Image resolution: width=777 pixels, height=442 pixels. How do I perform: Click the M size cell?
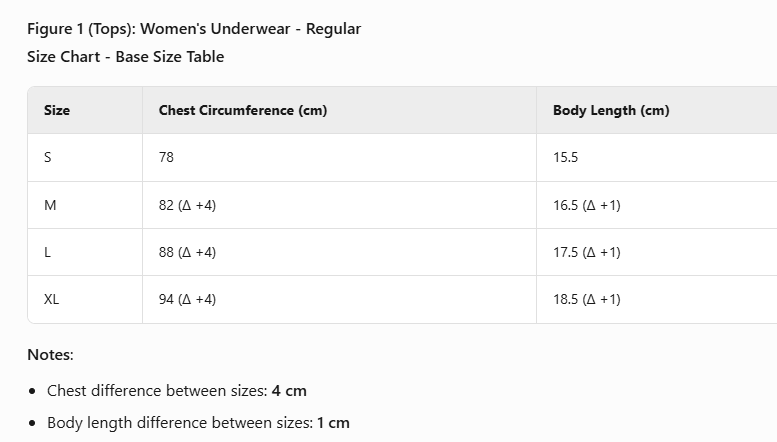click(x=50, y=205)
